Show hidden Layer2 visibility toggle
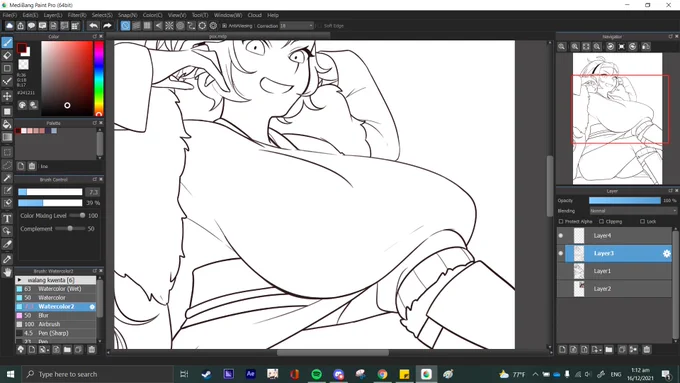 561,289
